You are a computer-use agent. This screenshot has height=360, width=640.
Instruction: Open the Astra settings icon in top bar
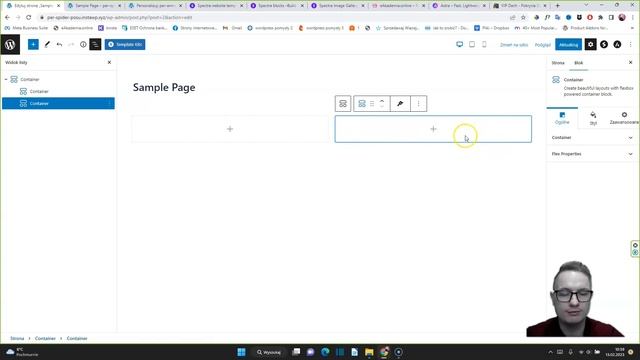[x=617, y=44]
